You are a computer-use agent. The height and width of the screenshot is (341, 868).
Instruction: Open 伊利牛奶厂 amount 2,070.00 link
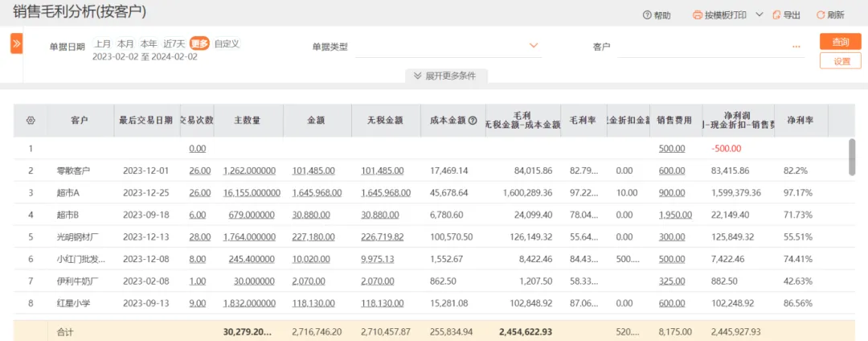pos(309,281)
